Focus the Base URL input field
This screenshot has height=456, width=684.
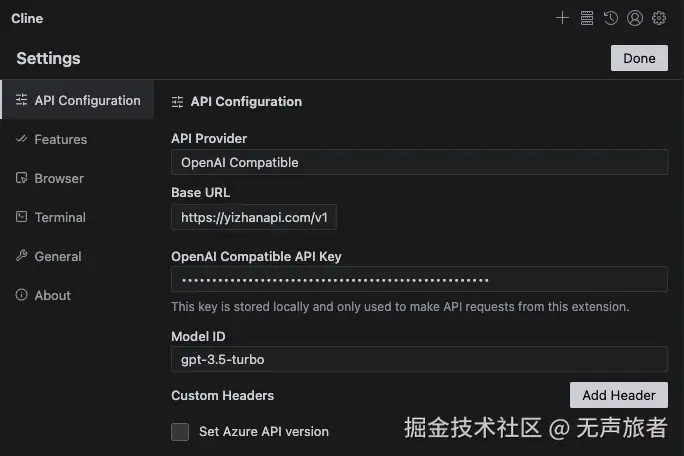pos(254,217)
